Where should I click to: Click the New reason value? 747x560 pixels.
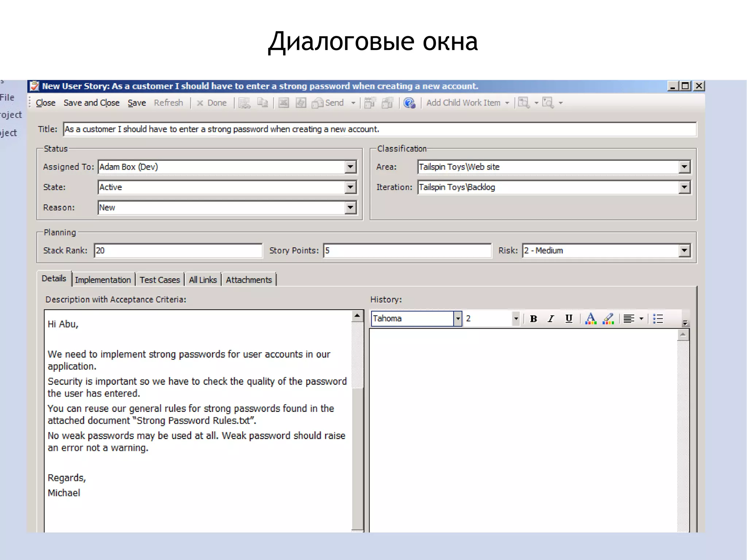click(107, 208)
